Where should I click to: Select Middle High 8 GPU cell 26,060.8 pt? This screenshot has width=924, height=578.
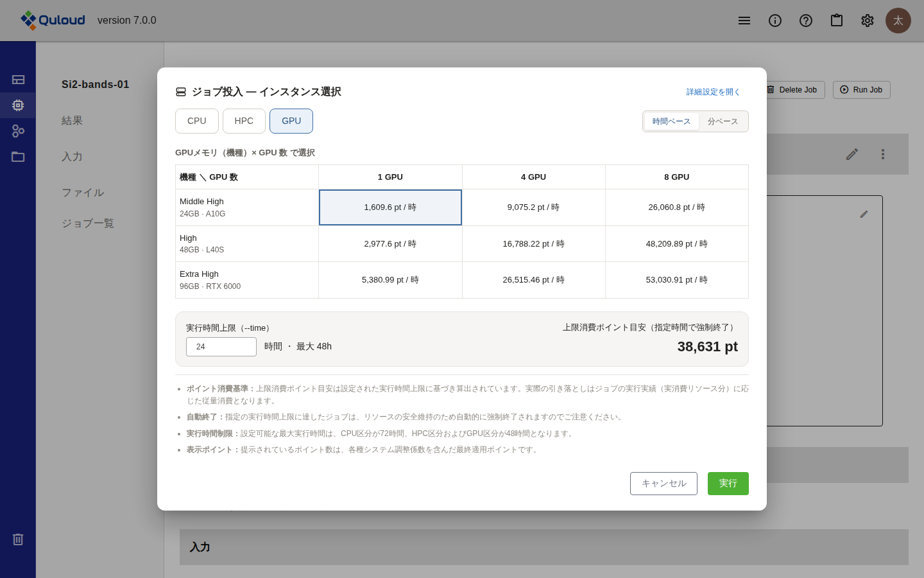tap(676, 207)
